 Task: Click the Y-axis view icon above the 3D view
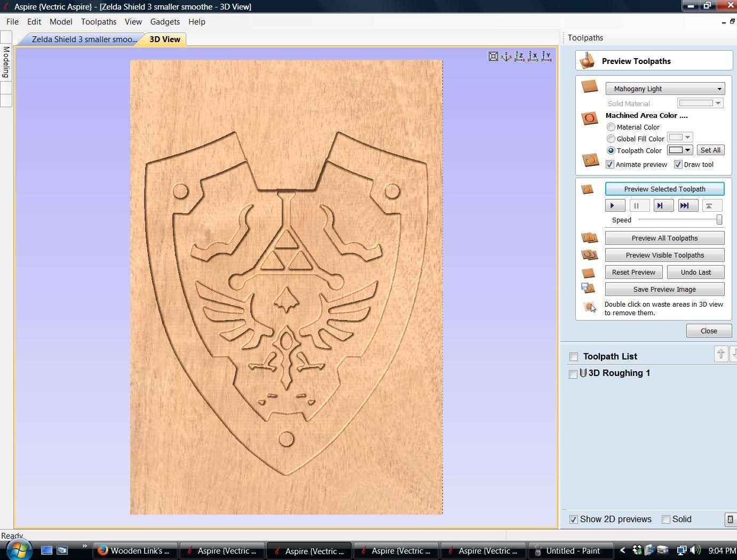point(545,56)
